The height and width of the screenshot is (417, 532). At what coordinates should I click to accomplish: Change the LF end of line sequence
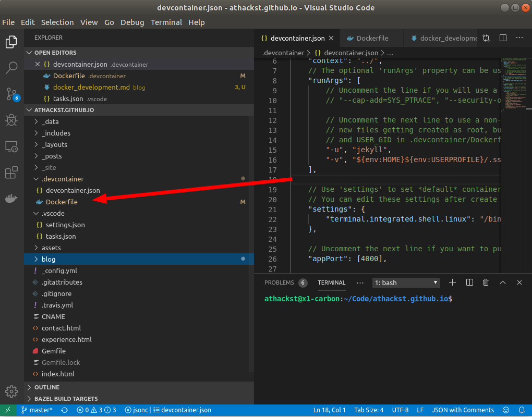(420, 410)
